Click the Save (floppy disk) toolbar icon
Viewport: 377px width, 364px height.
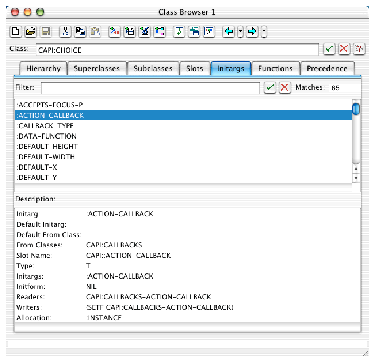point(45,32)
